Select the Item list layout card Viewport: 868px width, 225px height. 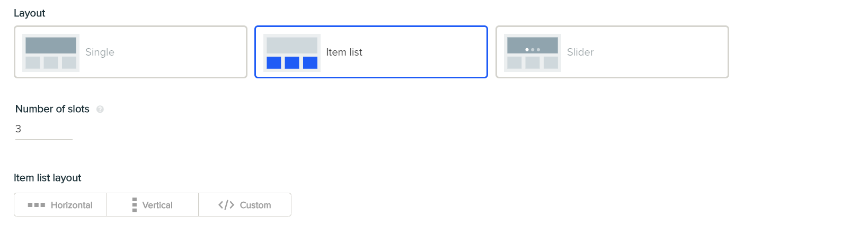371,52
